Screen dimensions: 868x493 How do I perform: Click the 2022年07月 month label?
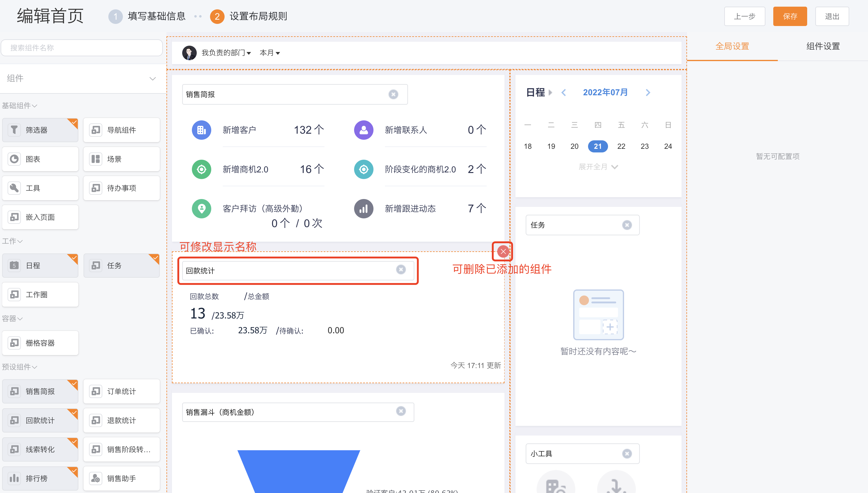pos(605,93)
